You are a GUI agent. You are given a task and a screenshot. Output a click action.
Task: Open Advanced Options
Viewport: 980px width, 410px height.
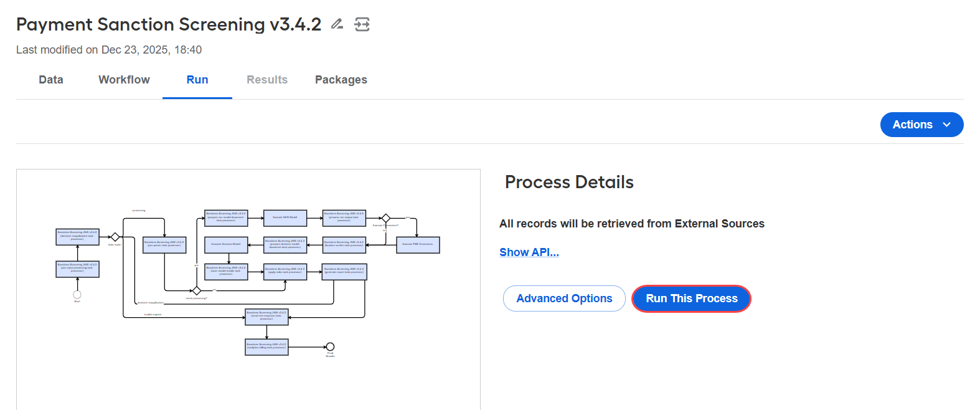click(x=564, y=298)
